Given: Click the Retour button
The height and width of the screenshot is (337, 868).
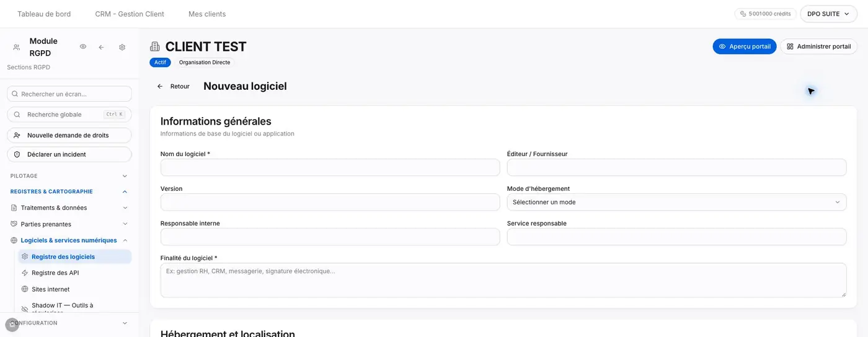Looking at the screenshot, I should coord(173,86).
